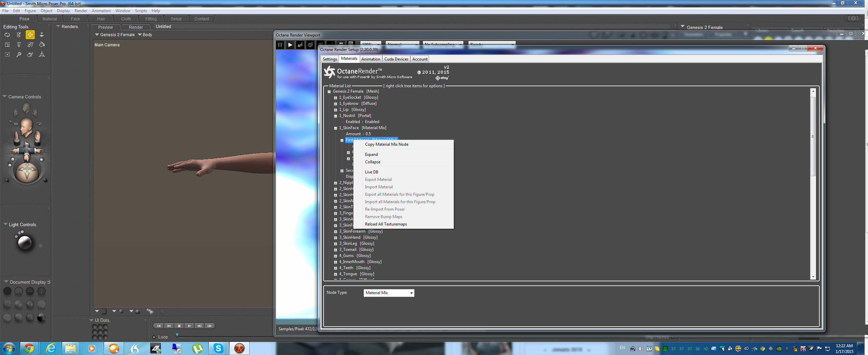The height and width of the screenshot is (355, 868).
Task: Choose the Silhouette document display style
Action: pos(7,291)
